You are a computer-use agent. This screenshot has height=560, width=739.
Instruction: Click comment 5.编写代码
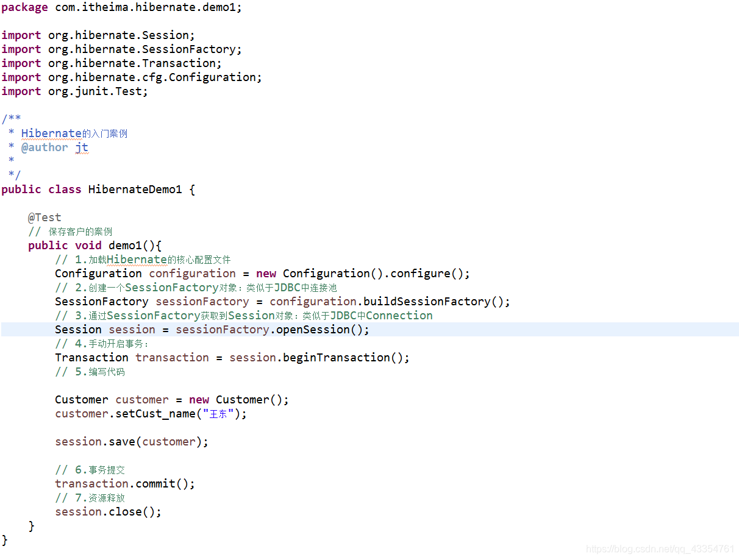(x=90, y=372)
